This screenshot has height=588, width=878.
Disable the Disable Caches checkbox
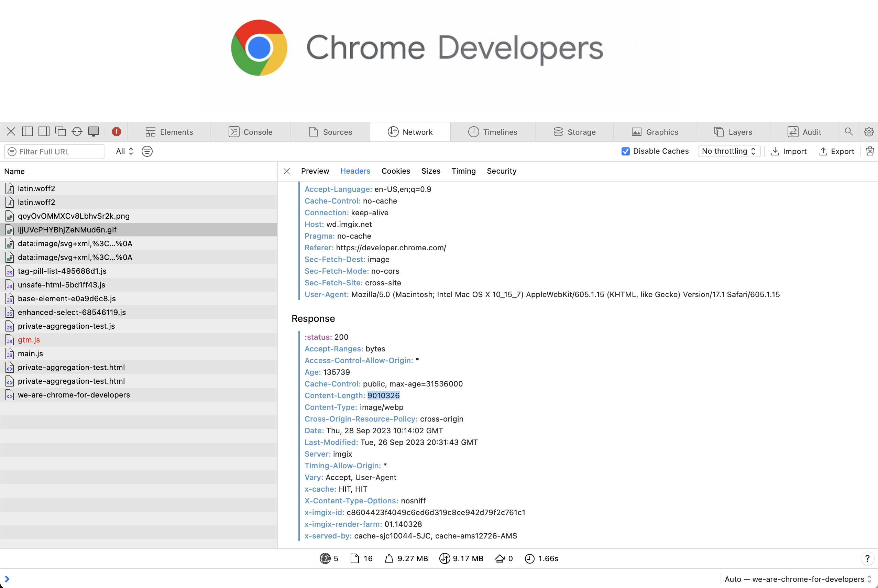pyautogui.click(x=625, y=151)
